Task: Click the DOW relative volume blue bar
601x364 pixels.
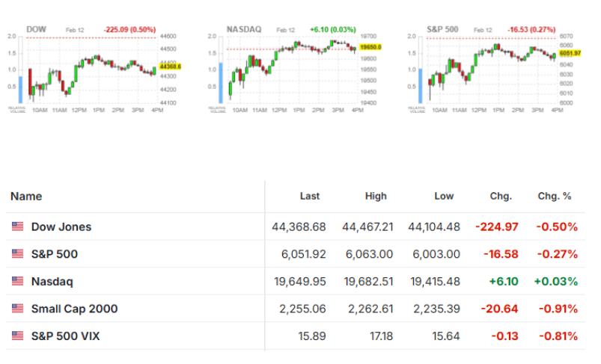Action: pyautogui.click(x=21, y=90)
